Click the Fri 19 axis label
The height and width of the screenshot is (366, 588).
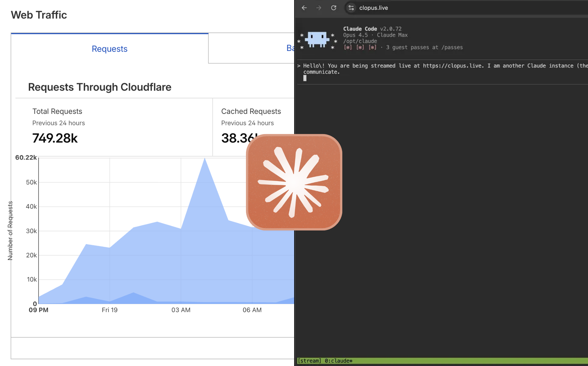coord(110,310)
